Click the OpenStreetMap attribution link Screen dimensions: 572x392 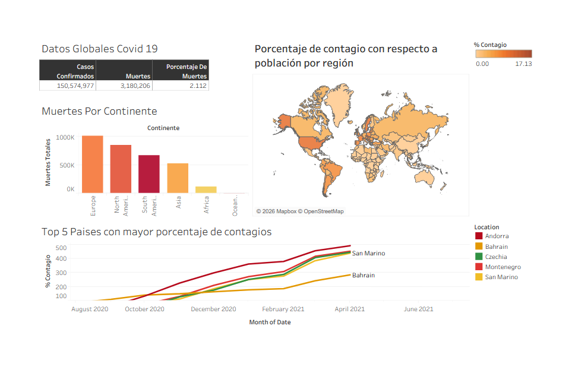[x=321, y=211]
